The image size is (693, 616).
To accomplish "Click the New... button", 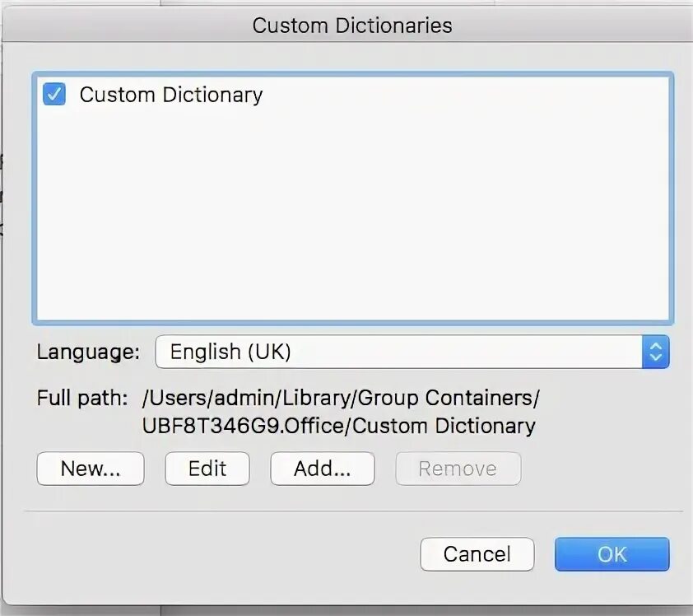I will (x=91, y=469).
